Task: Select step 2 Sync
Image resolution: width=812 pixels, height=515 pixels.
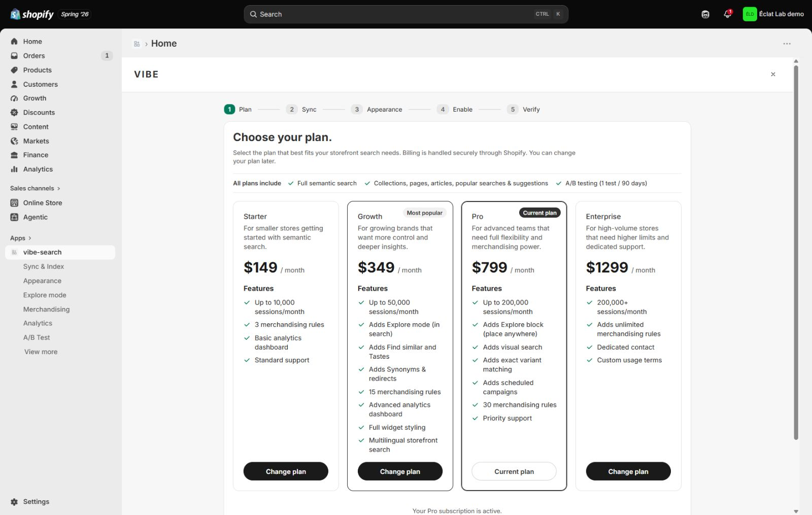Action: click(301, 109)
